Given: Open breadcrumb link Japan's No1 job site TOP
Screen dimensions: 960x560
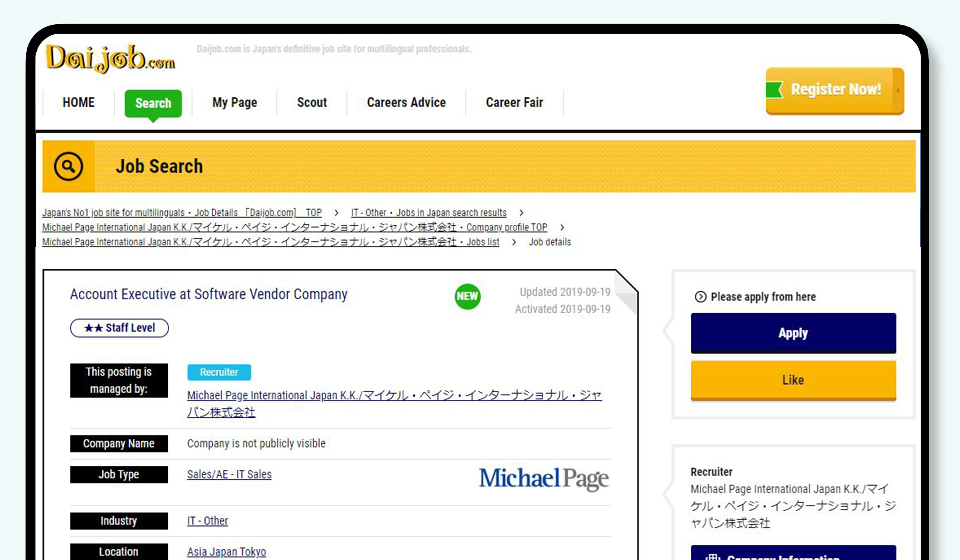Looking at the screenshot, I should (182, 213).
